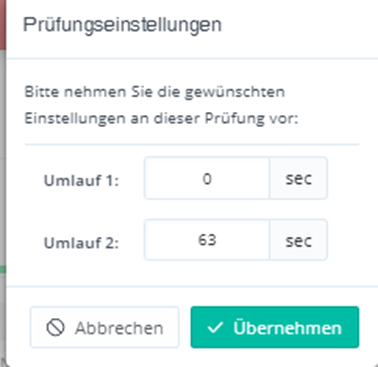Image resolution: width=378 pixels, height=367 pixels.
Task: Click the checkmark icon on Übernehmen
Action: coord(215,328)
